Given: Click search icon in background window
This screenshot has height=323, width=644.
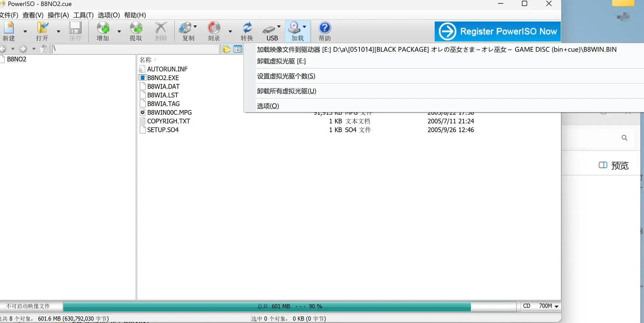Looking at the screenshot, I should pos(624,138).
